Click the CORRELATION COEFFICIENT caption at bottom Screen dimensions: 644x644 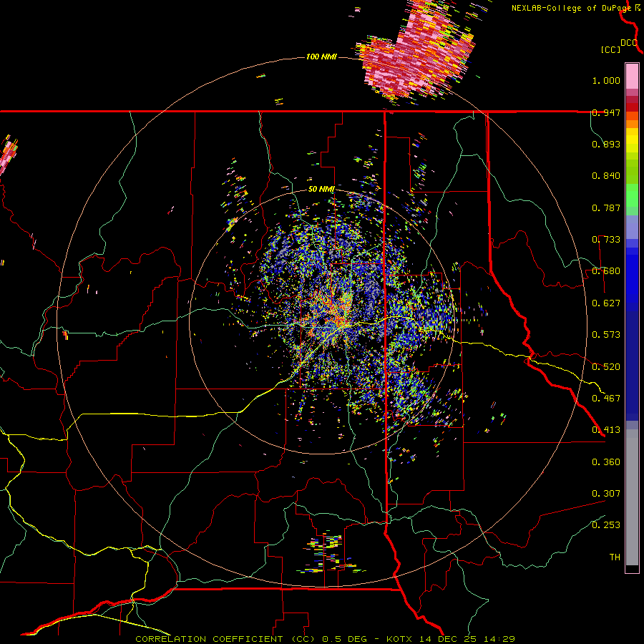point(325,639)
